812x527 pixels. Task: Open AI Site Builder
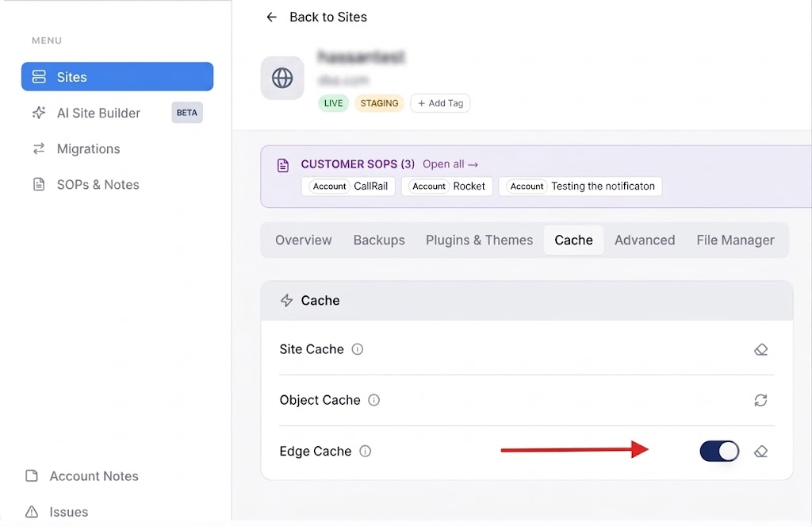tap(98, 113)
